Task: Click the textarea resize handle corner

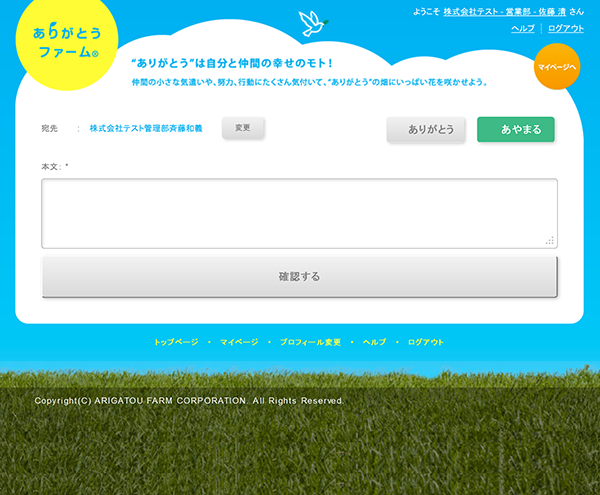Action: (x=549, y=241)
